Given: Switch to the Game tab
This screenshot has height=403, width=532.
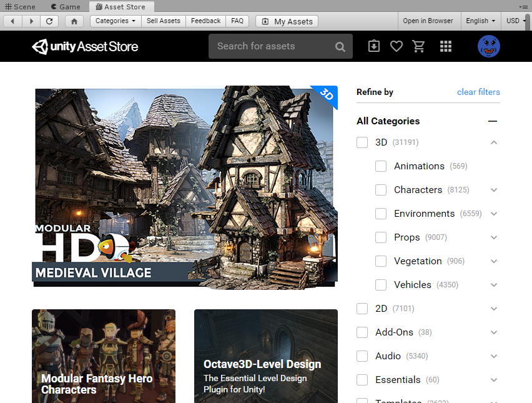Looking at the screenshot, I should point(66,6).
